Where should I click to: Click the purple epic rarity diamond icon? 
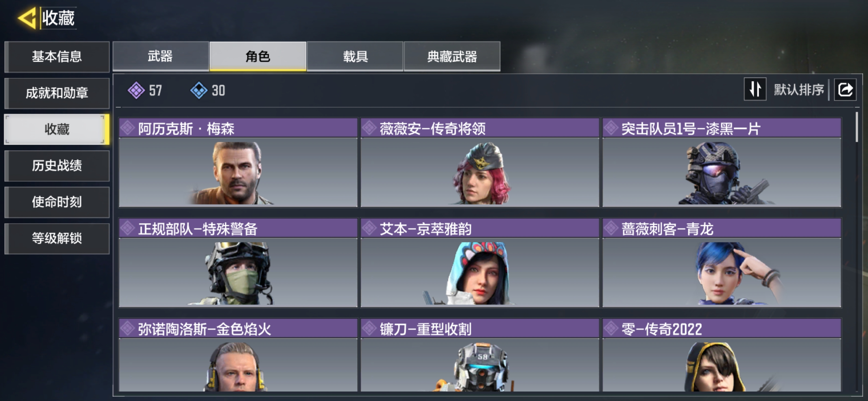[136, 90]
